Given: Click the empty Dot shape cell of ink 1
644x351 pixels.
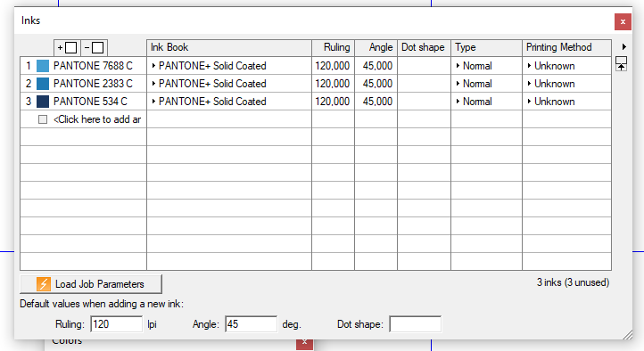Looking at the screenshot, I should click(x=424, y=66).
